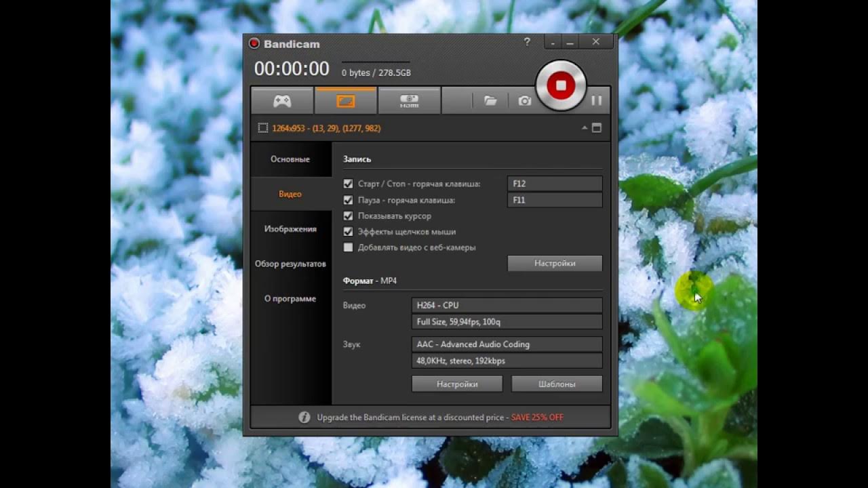Click the 00:00:00 recording timer
The width and height of the screenshot is (868, 488).
pos(292,68)
